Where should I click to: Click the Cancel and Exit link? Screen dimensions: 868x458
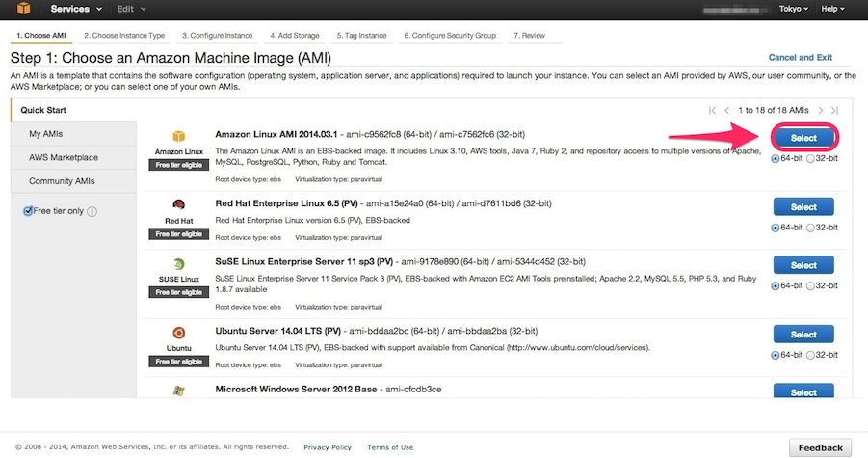[800, 58]
